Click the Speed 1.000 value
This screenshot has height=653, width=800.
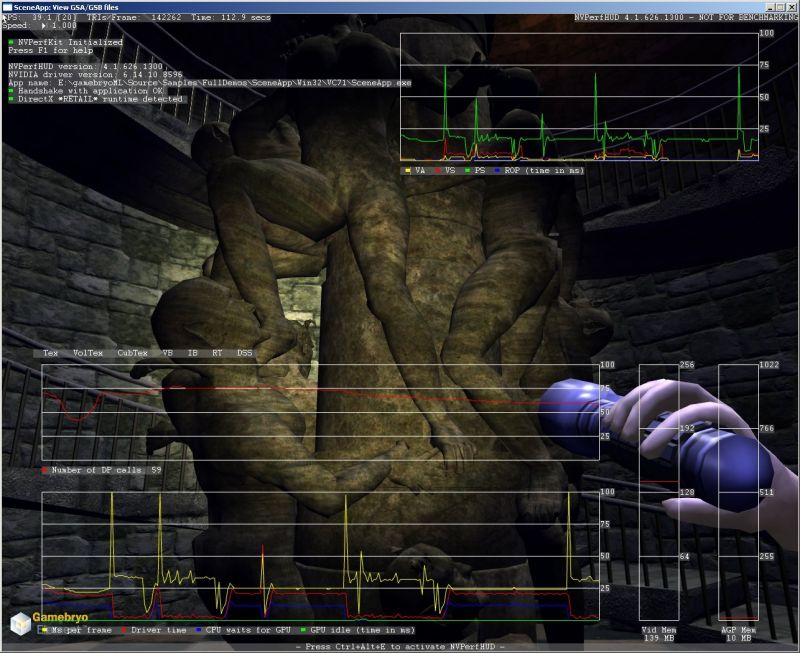pyautogui.click(x=64, y=26)
